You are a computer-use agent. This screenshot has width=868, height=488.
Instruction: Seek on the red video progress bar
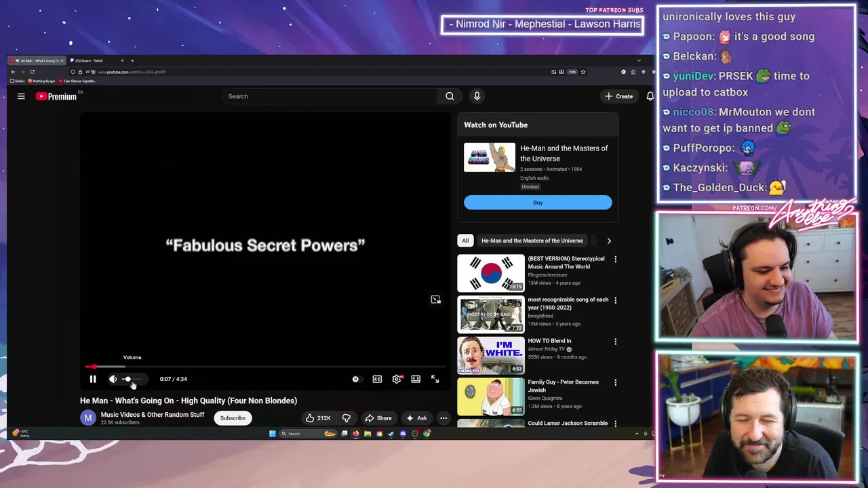click(264, 367)
